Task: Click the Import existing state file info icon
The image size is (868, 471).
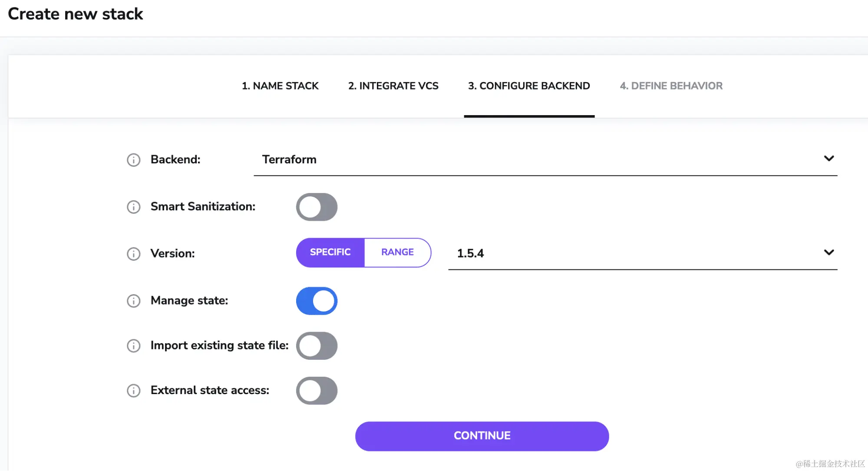Action: coord(133,346)
